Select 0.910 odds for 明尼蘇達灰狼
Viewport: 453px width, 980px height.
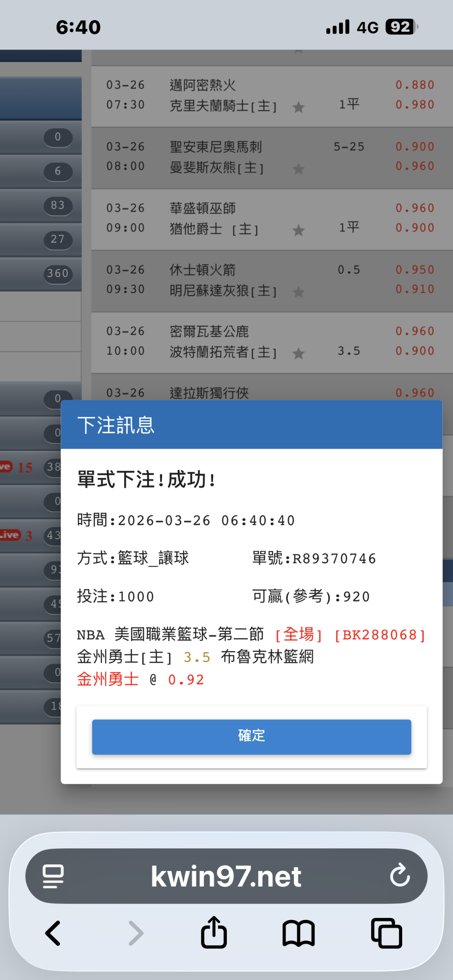[x=415, y=289]
